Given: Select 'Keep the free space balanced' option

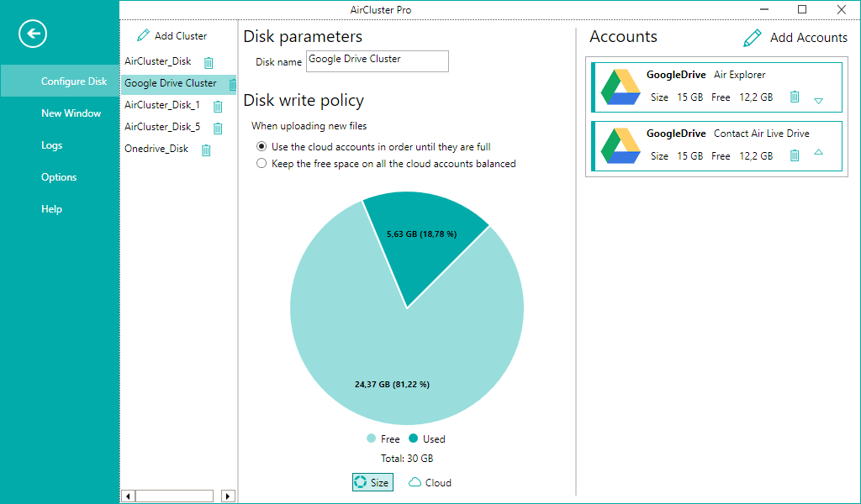Looking at the screenshot, I should (262, 164).
